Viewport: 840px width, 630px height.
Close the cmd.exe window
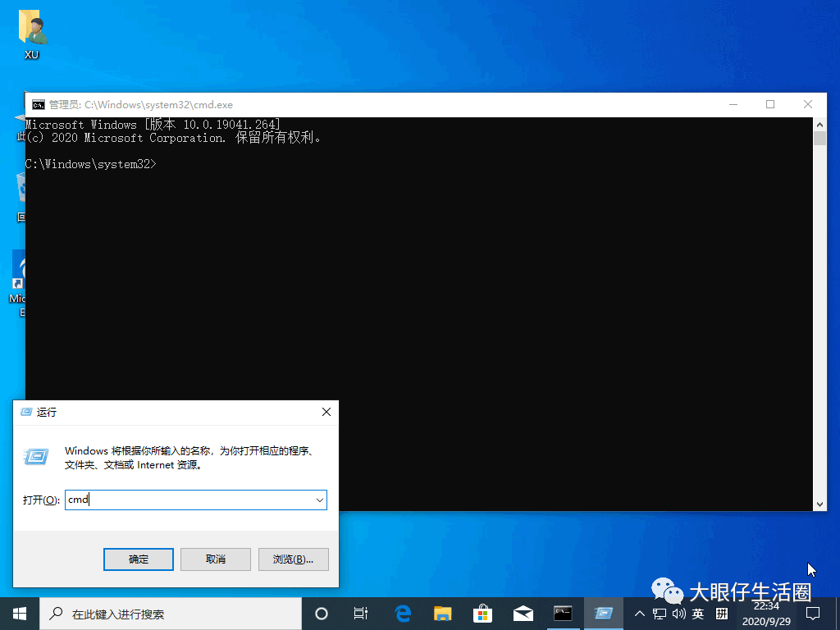(x=808, y=104)
